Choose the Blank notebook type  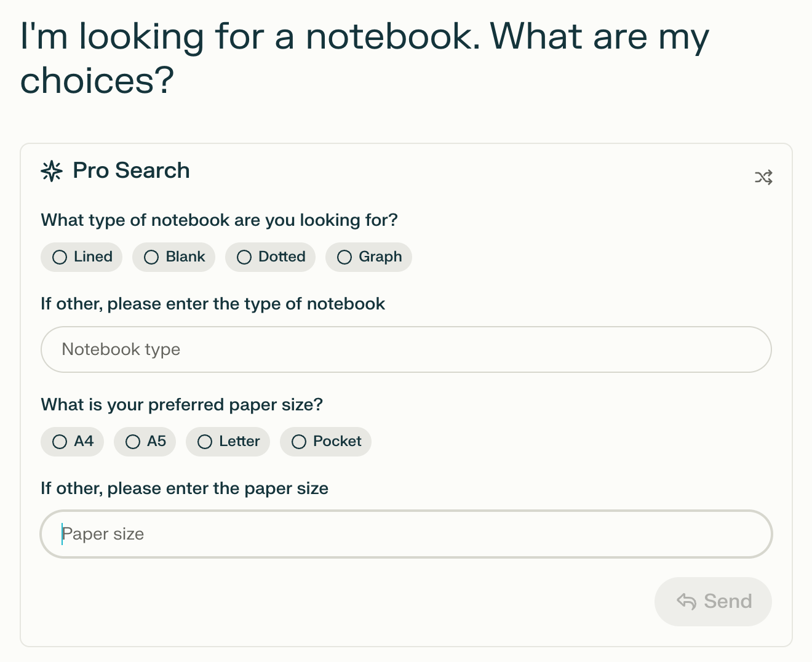pyautogui.click(x=173, y=257)
